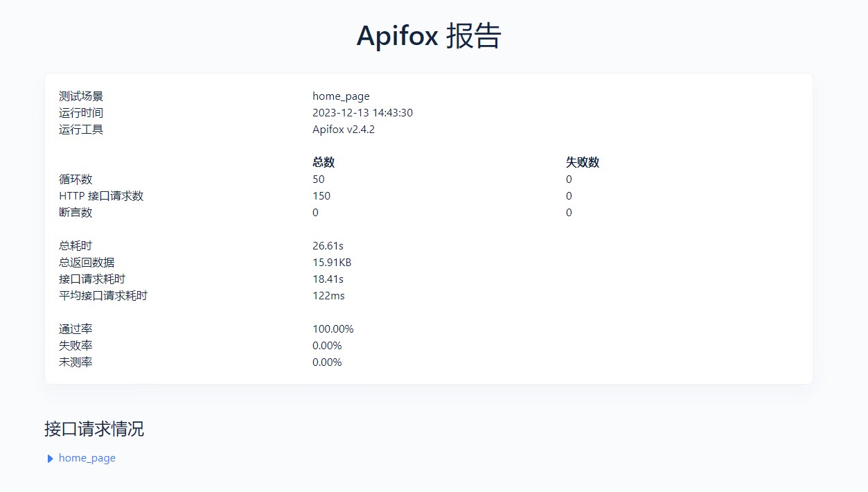Select the 总耗时 value 26.61s
The width and height of the screenshot is (868, 492).
pyautogui.click(x=328, y=246)
